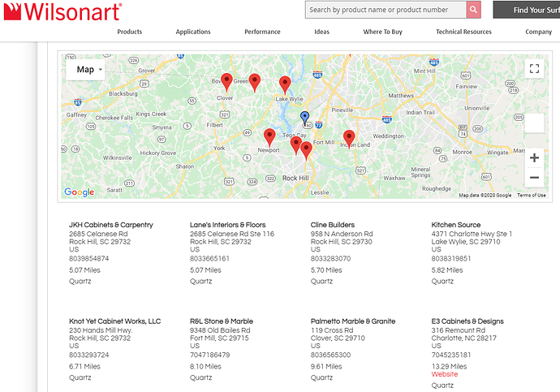Click the 13.29 Miles distance text
The width and height of the screenshot is (560, 392).
tap(449, 366)
